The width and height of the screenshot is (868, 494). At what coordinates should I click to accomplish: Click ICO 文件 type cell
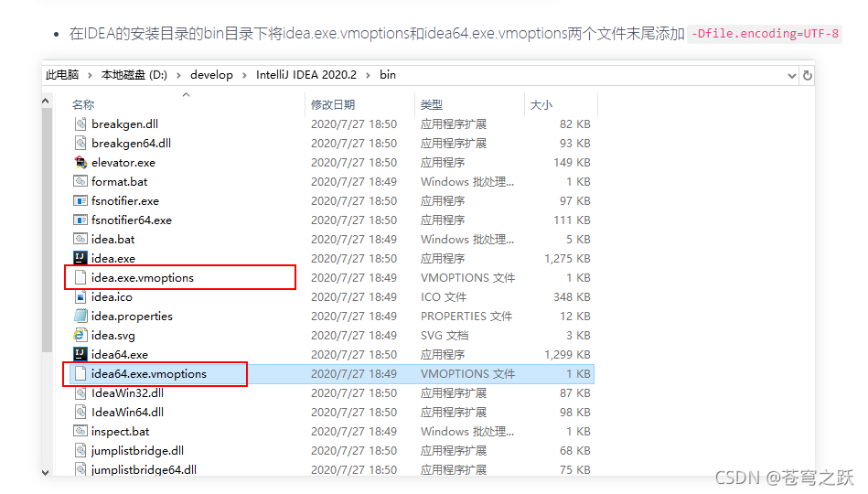pyautogui.click(x=444, y=296)
